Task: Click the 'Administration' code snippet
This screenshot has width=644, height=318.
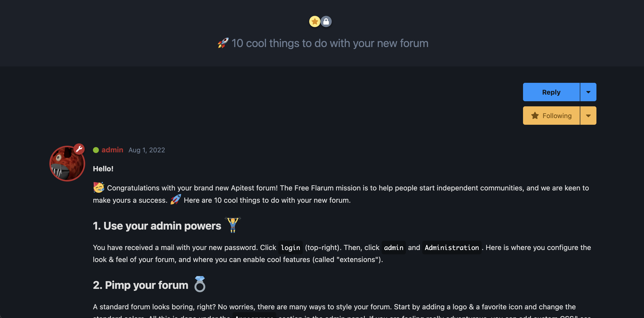Action: (452, 247)
